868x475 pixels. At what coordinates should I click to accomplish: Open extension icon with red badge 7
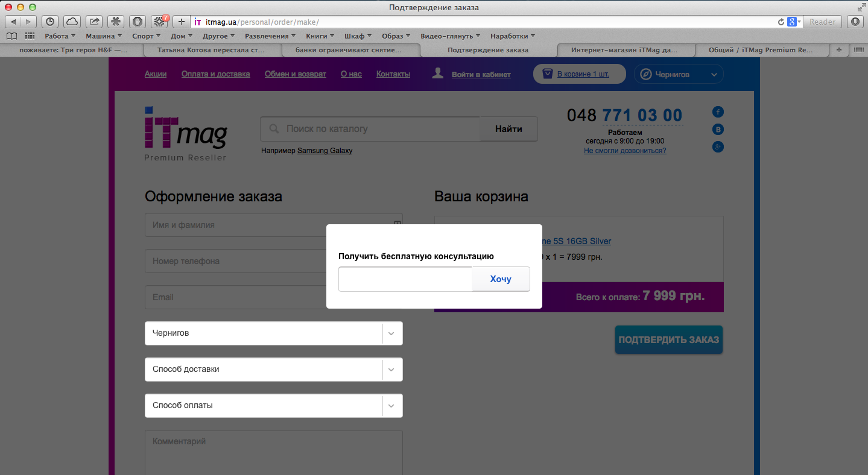point(159,22)
